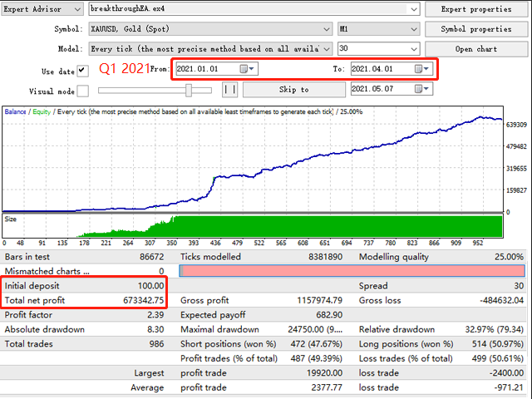This screenshot has height=399, width=532.
Task: Open the Expert Advisor type dropdown
Action: coord(42,9)
